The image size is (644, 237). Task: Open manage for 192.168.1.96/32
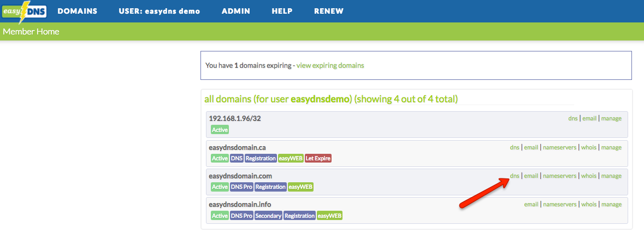pos(611,118)
